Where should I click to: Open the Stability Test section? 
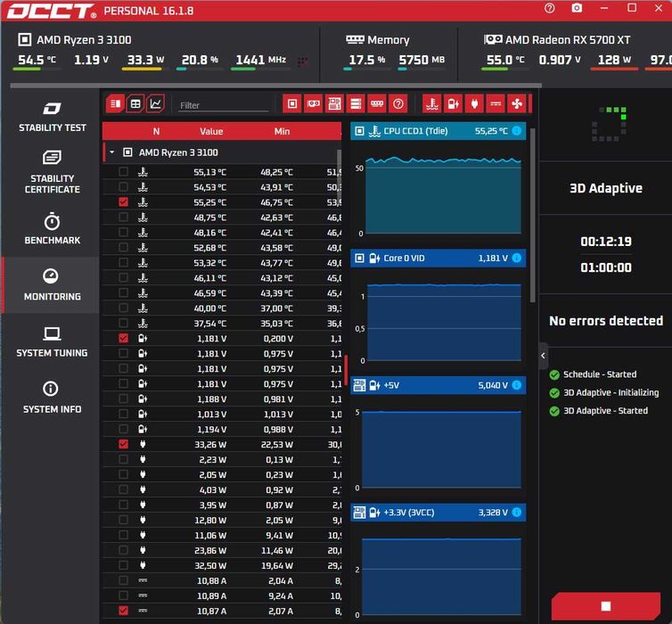(52, 116)
